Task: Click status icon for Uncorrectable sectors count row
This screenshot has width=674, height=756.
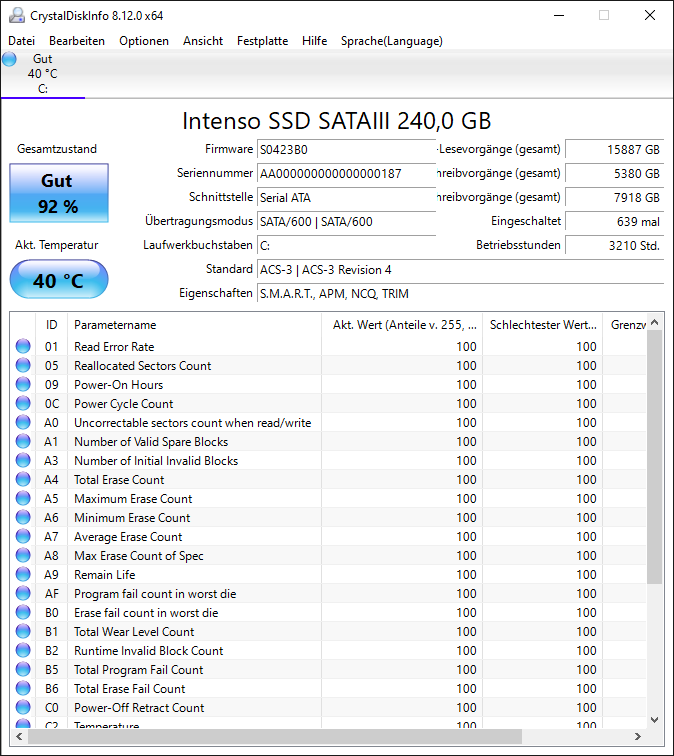Action: coord(23,422)
